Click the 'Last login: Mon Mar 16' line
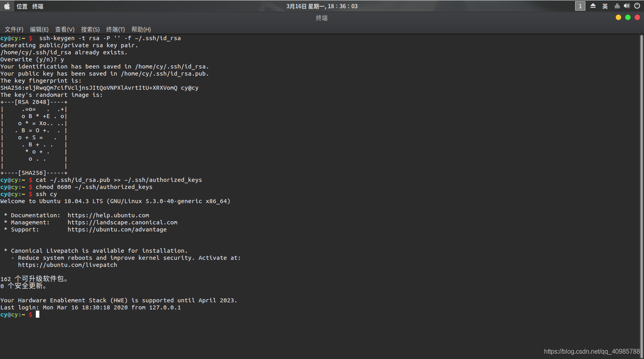644x359 pixels. [x=90, y=307]
